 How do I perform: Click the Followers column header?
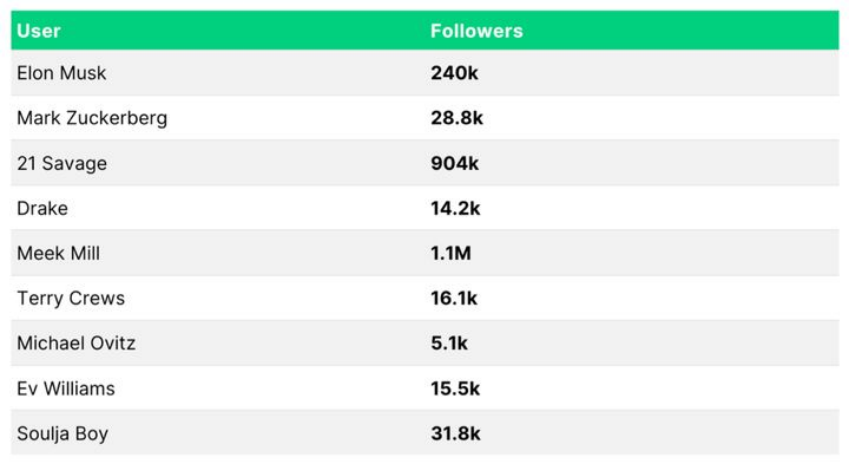476,31
